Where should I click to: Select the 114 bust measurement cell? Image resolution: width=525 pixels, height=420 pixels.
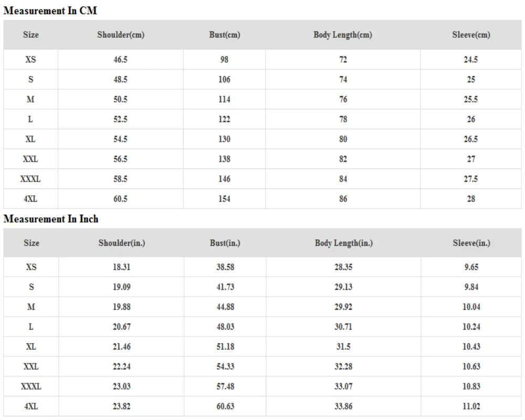tap(224, 100)
